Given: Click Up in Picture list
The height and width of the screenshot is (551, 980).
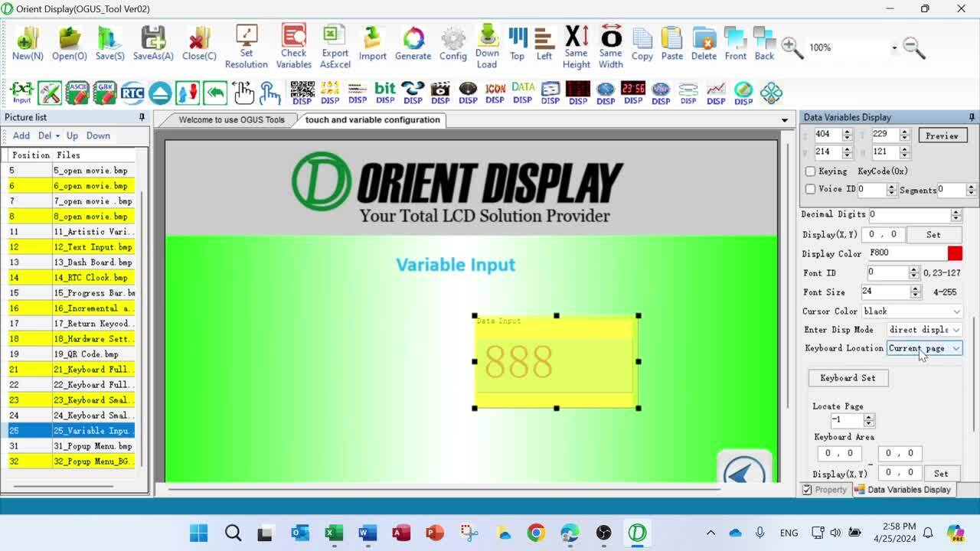Looking at the screenshot, I should click(x=72, y=136).
